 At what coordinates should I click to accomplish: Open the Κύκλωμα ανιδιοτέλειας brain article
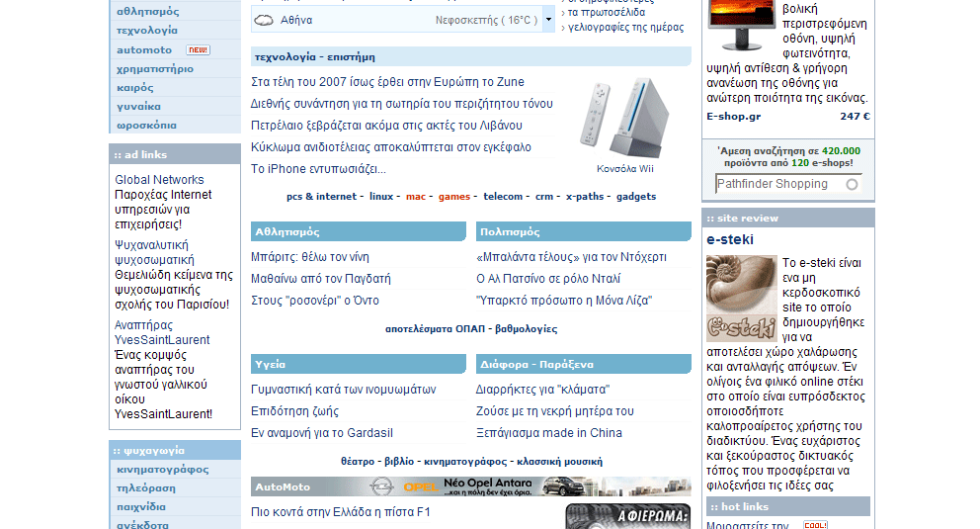pyautogui.click(x=390, y=147)
